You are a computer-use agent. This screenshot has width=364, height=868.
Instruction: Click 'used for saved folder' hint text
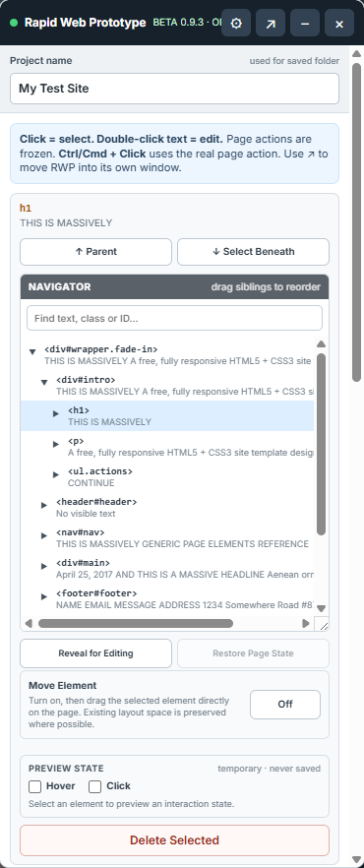(x=294, y=61)
